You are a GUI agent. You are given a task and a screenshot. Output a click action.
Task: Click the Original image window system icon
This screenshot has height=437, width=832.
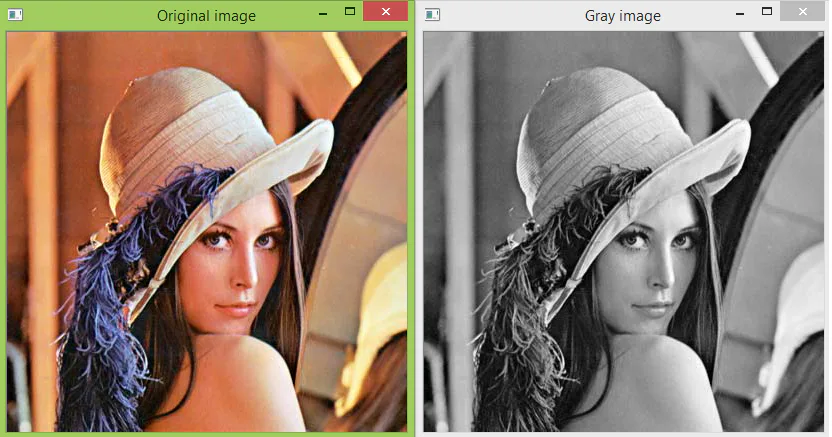point(15,15)
